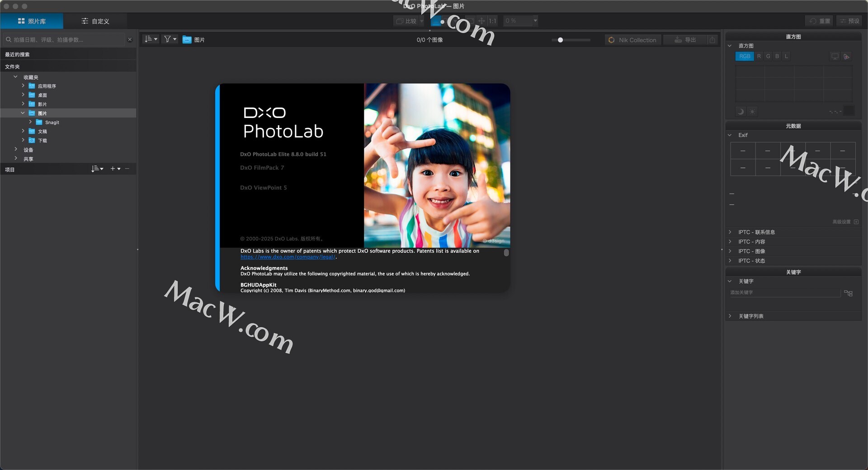Image resolution: width=868 pixels, height=470 pixels.
Task: Click the keyword hierarchy icon
Action: (x=849, y=293)
